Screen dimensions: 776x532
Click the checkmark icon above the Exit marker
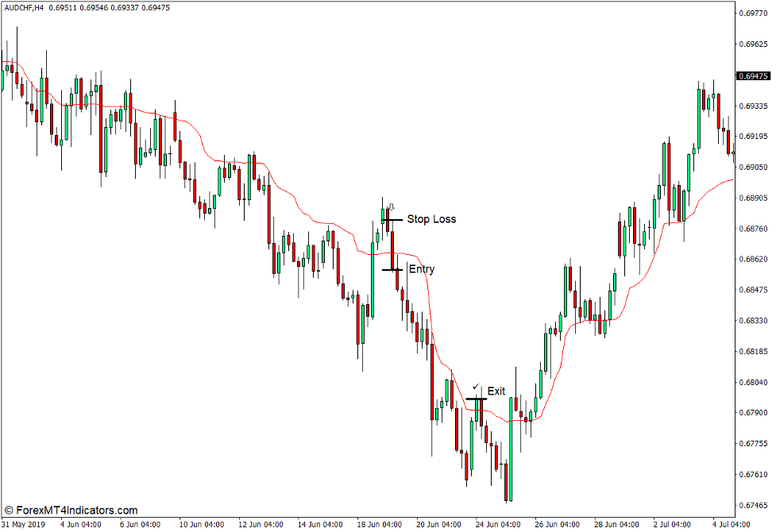[x=476, y=387]
